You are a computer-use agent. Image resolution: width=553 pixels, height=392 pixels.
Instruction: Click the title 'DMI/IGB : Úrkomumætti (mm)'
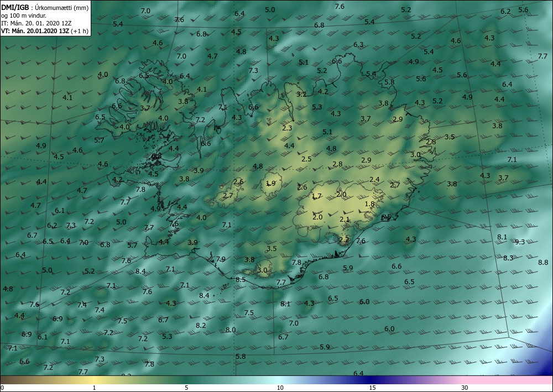(x=45, y=7)
